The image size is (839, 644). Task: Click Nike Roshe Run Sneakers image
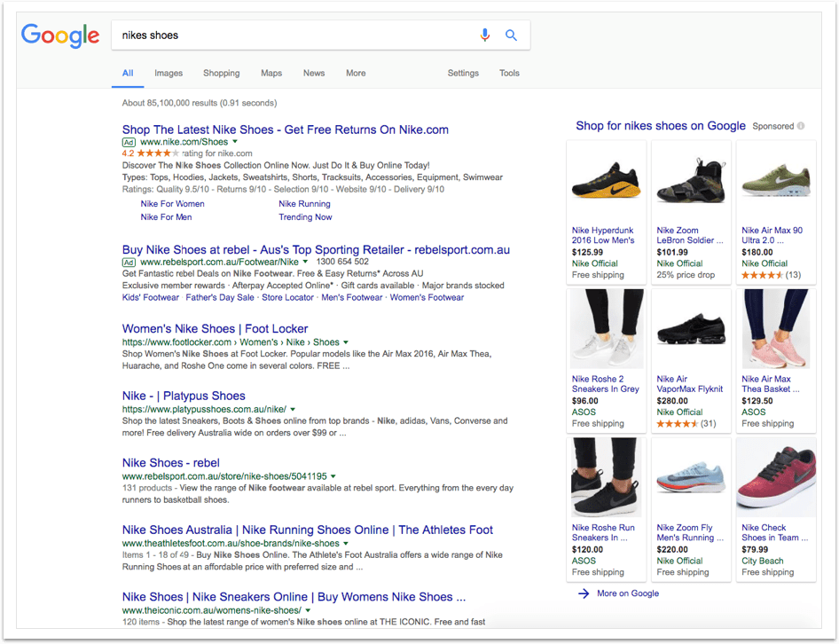(x=607, y=477)
